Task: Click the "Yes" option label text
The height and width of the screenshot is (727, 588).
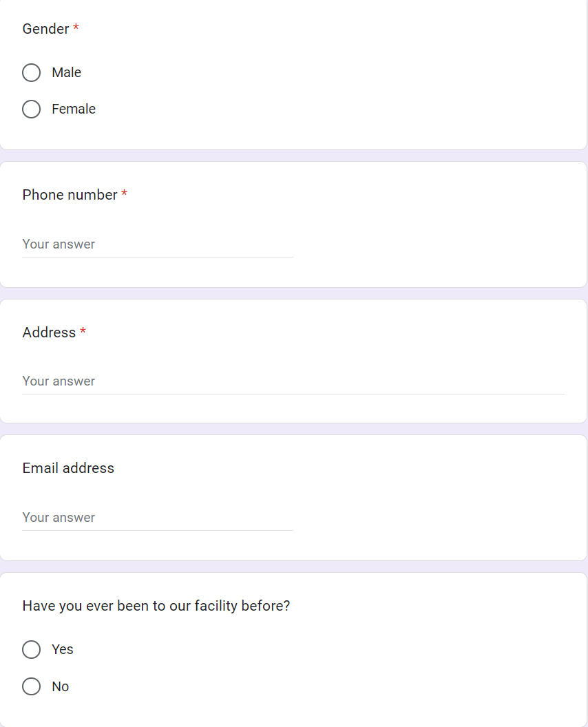Action: coord(62,649)
